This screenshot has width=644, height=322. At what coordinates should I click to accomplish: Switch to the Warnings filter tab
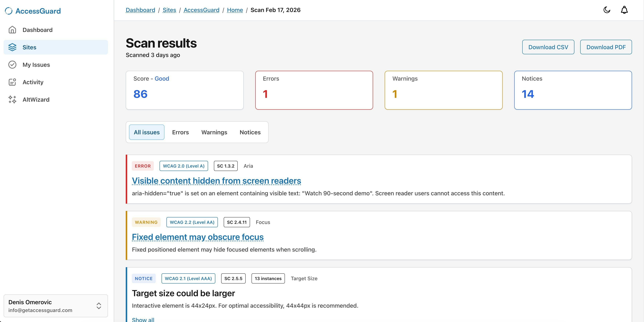(x=214, y=132)
